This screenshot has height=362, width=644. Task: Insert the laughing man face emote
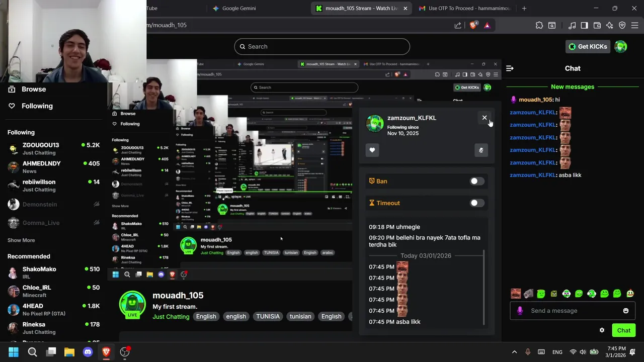pyautogui.click(x=516, y=294)
